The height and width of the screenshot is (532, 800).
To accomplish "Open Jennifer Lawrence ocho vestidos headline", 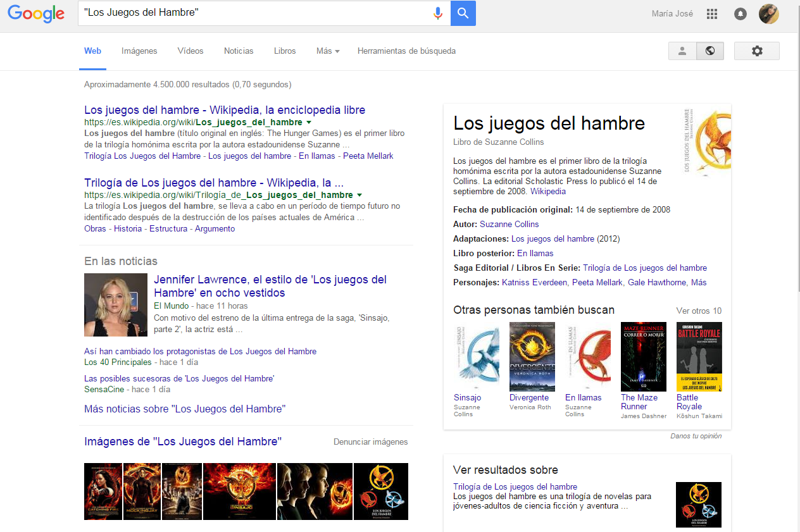I will click(270, 286).
